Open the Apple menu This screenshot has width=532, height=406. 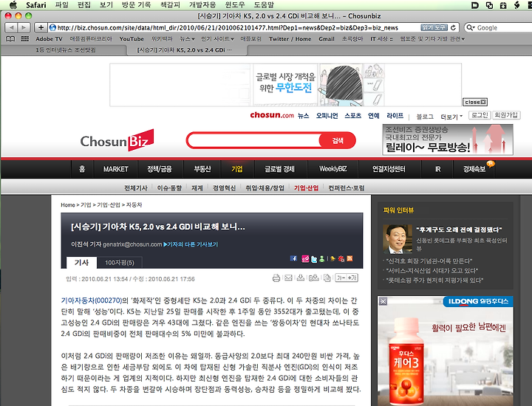(13, 4)
